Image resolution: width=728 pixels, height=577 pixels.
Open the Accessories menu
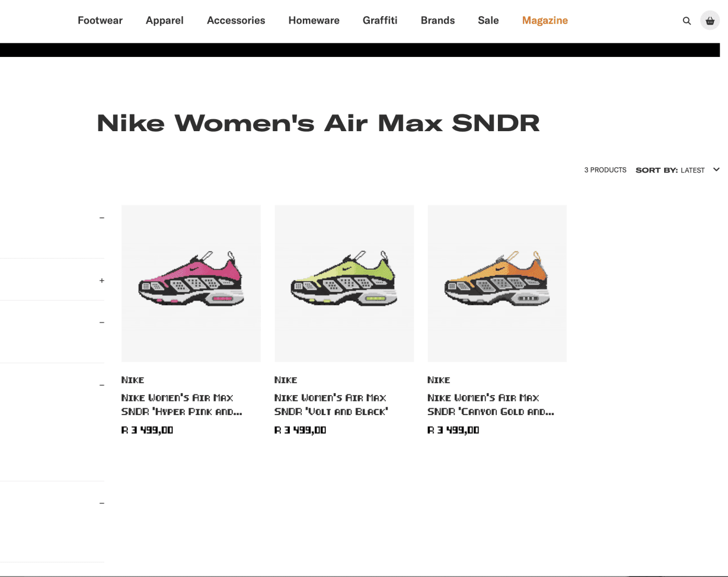236,20
